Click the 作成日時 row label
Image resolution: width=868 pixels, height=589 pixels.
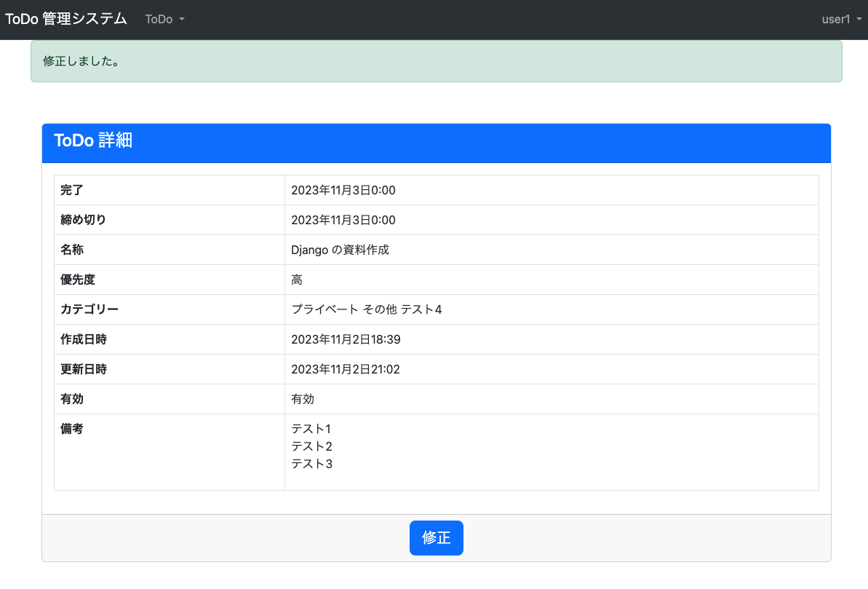coord(84,339)
